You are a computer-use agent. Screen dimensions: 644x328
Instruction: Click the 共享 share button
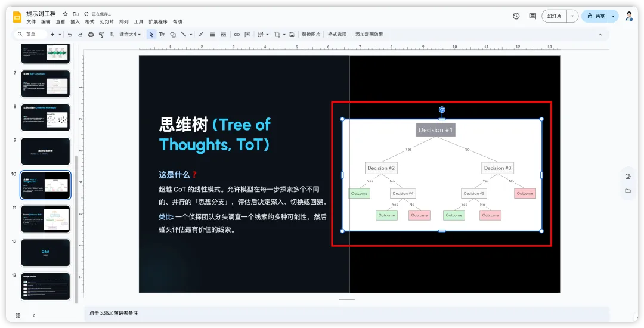coord(596,16)
